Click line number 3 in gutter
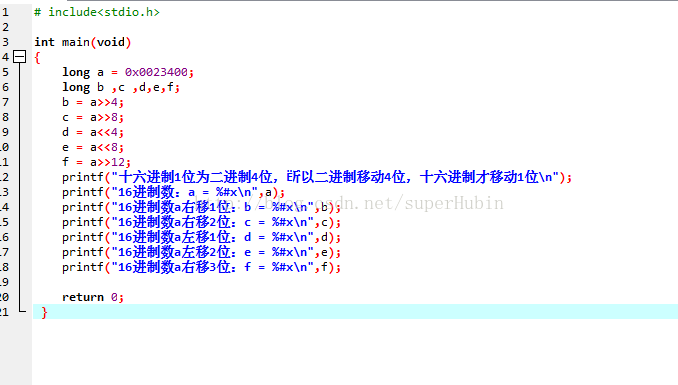Viewport: 678px width, 385px height. point(5,42)
